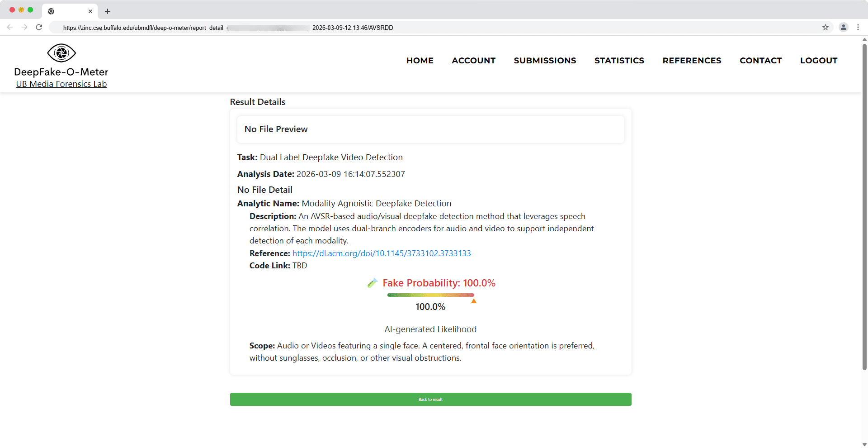
Task: Click the DeepFake-O-Meter eye logo
Action: pos(61,53)
